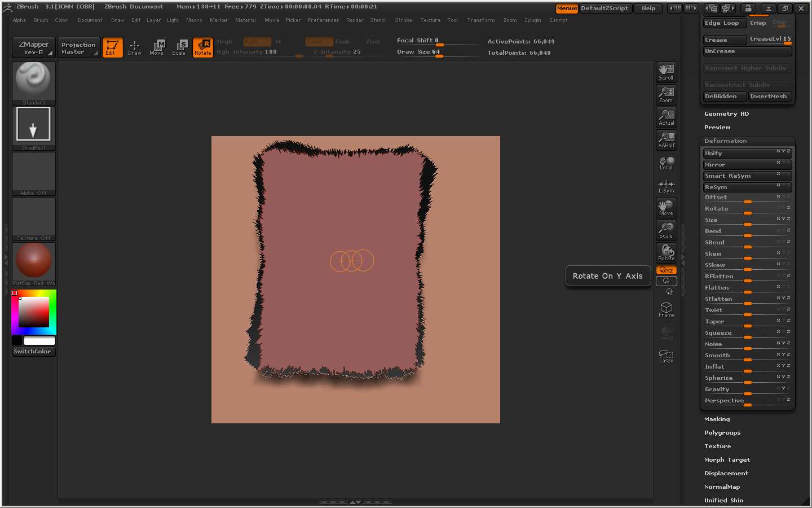Open the Preferences menu
Image resolution: width=812 pixels, height=508 pixels.
pos(323,20)
